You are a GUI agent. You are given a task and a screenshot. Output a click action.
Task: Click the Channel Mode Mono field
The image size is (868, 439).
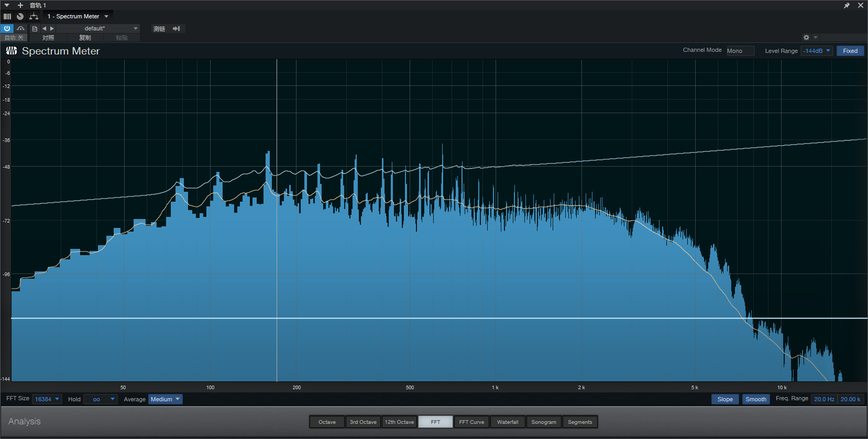740,51
